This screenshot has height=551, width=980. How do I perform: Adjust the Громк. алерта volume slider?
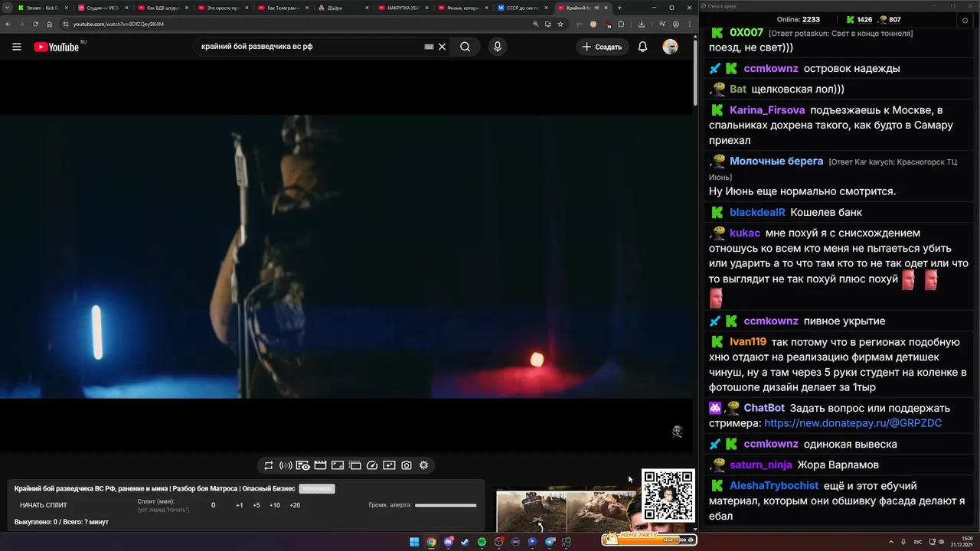(x=446, y=505)
